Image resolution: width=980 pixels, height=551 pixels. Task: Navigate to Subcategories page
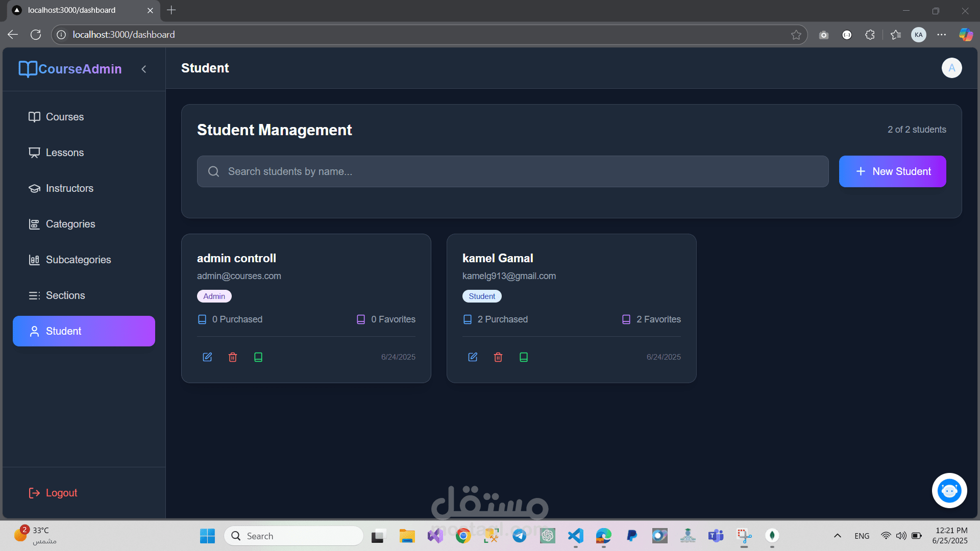tap(78, 260)
